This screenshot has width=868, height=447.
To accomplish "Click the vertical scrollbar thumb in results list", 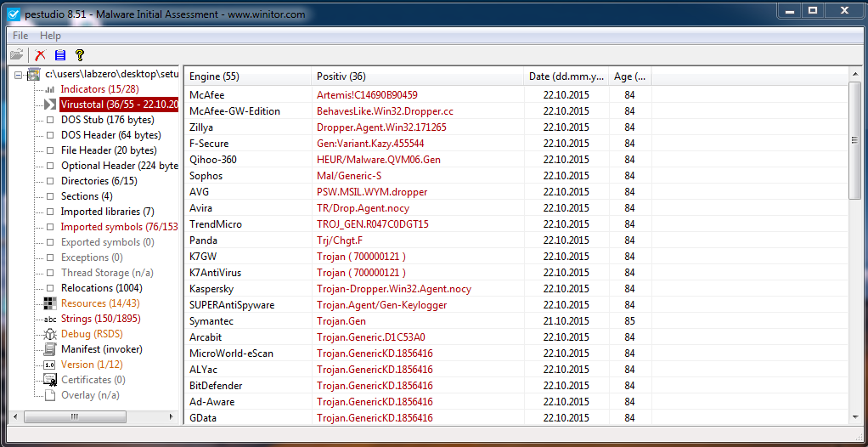I will coord(854,140).
